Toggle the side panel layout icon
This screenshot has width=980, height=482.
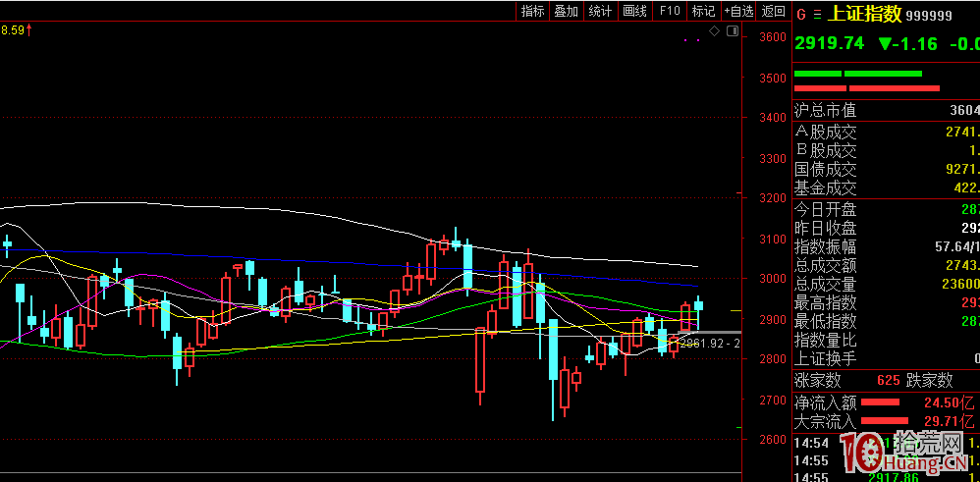click(733, 30)
